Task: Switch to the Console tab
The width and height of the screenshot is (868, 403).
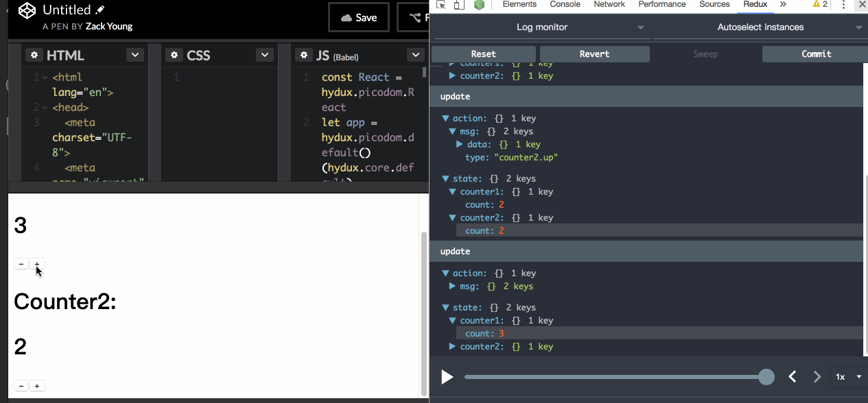Action: [565, 5]
